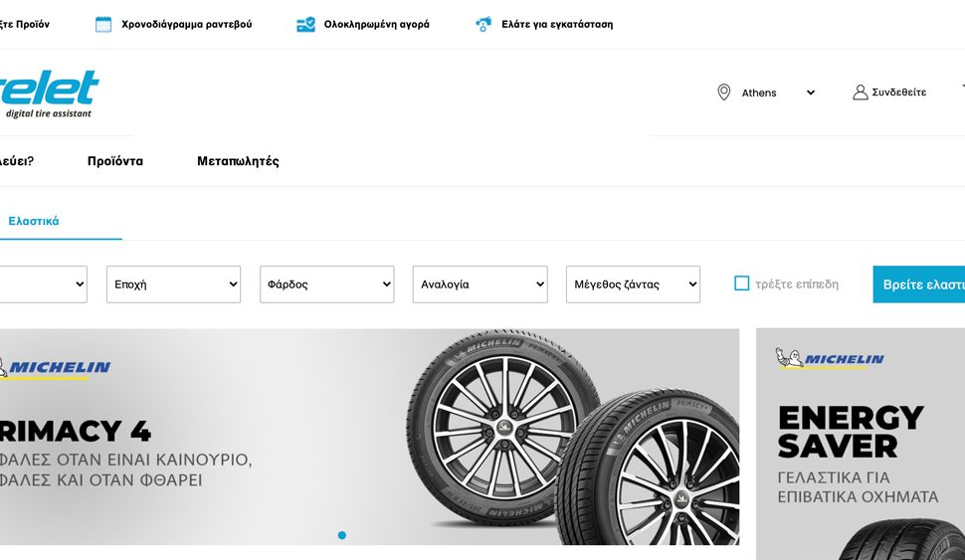Open the Michelin Primacy 4 banner
The width and height of the screenshot is (965, 560).
(x=369, y=437)
